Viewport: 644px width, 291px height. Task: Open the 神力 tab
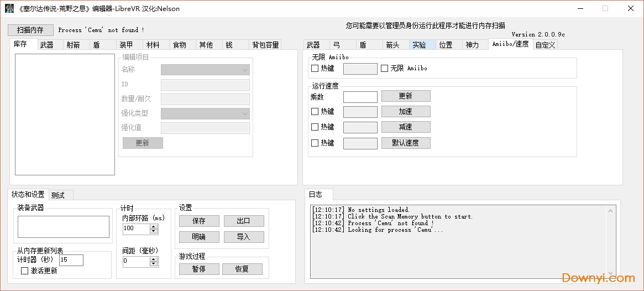[x=475, y=45]
